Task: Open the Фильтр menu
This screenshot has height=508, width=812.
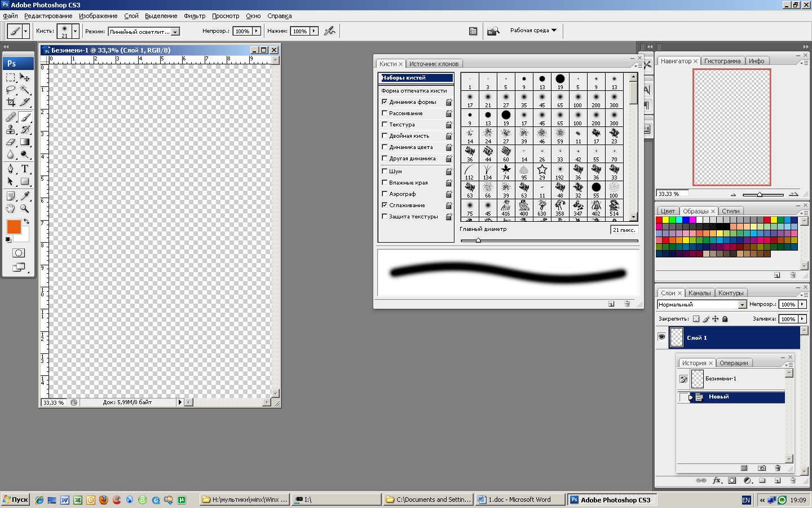Action: (x=195, y=16)
